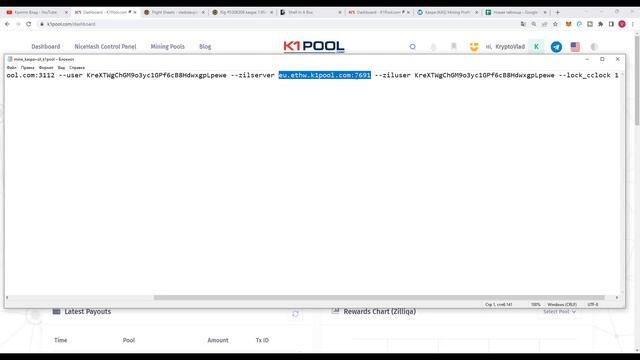Screen dimensions: 640x360
Task: Bookmark this page with the star
Action: coord(556,24)
